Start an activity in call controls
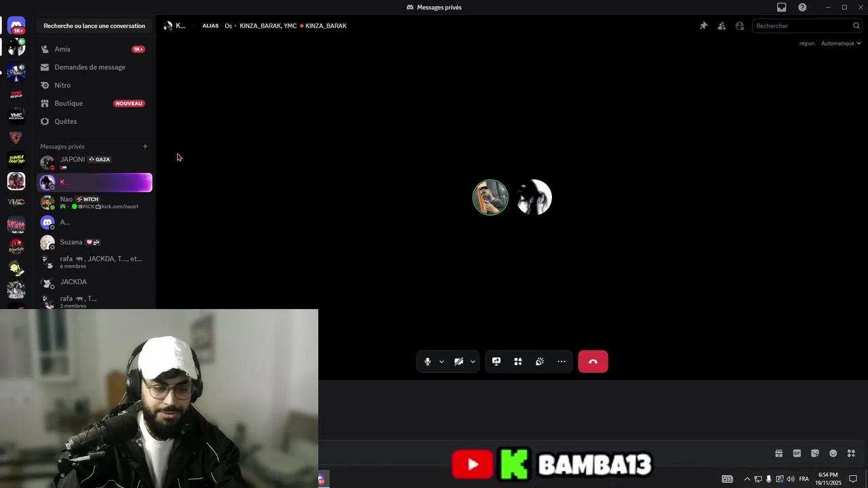This screenshot has width=868, height=488. point(518,361)
